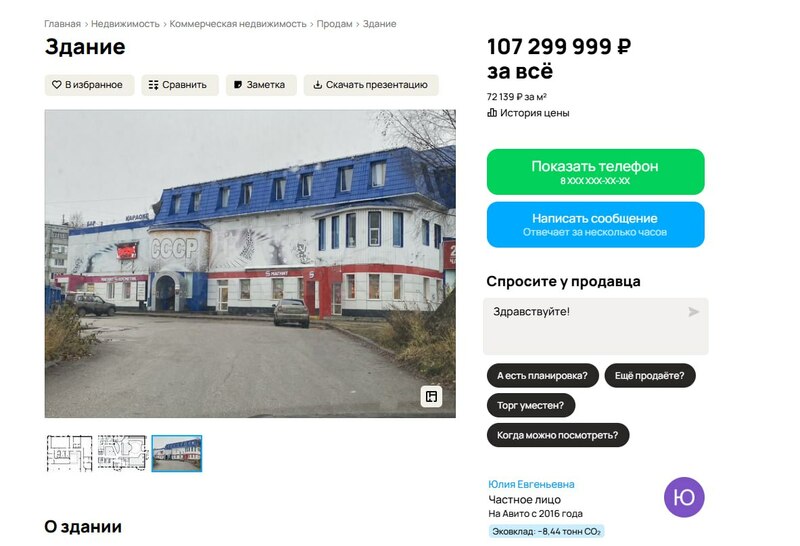Add listing to favorites with heart button

(89, 85)
